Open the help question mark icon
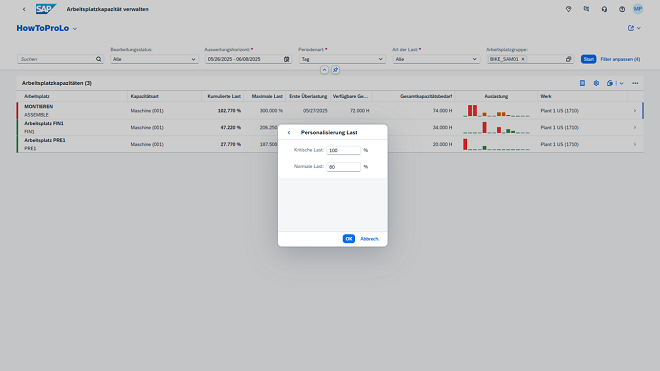 pos(622,9)
